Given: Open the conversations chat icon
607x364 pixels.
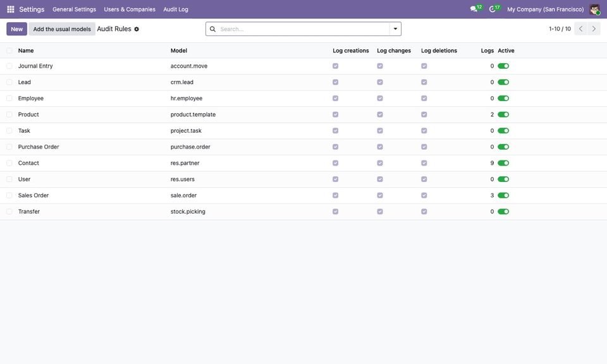Looking at the screenshot, I should tap(474, 9).
